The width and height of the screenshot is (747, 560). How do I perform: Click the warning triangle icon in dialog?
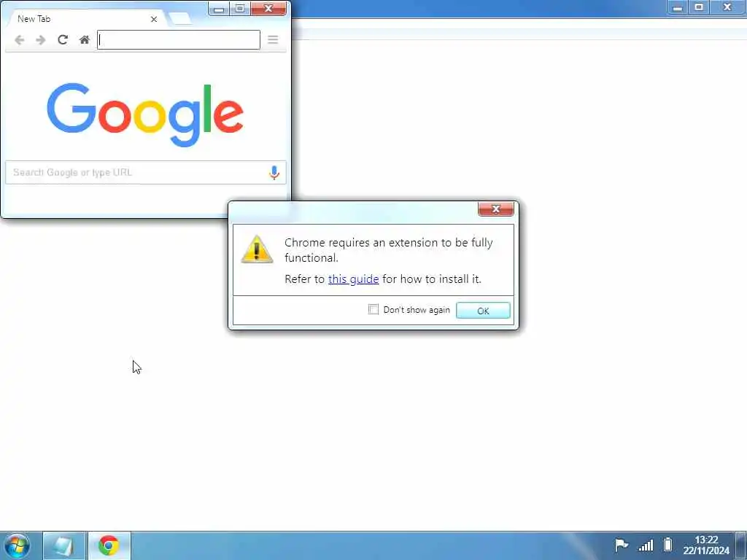click(258, 249)
